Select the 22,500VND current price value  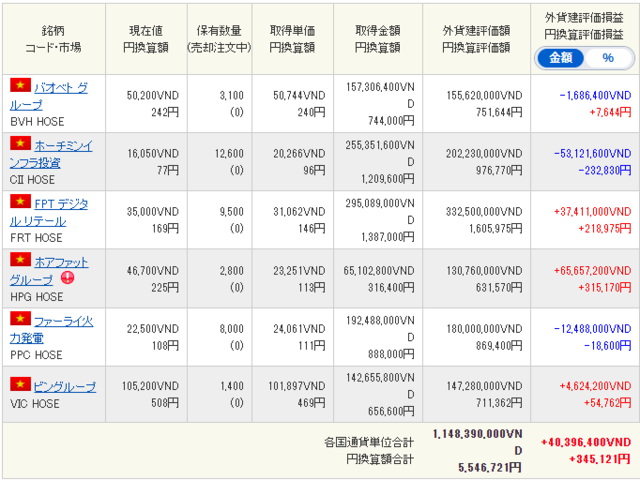pos(153,329)
